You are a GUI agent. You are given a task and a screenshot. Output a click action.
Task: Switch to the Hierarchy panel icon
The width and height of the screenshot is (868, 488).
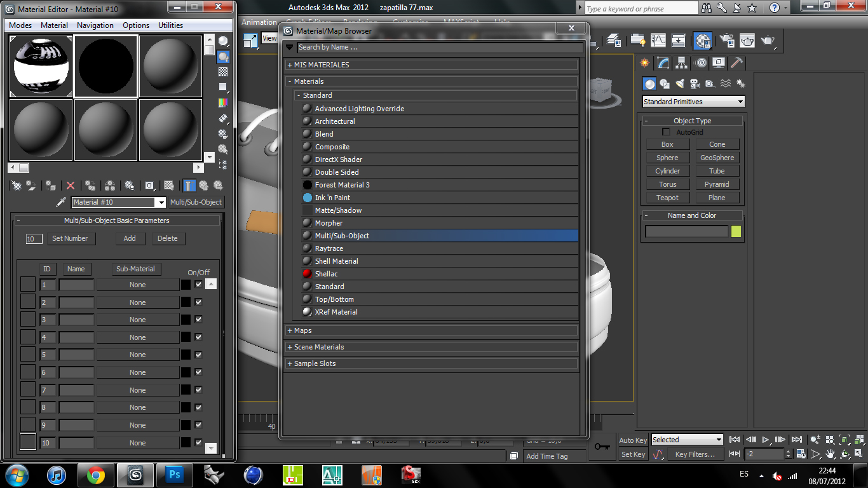point(682,63)
